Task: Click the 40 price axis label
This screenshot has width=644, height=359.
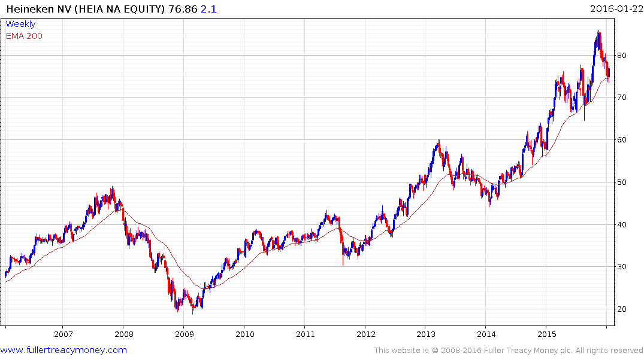Action: pyautogui.click(x=622, y=224)
